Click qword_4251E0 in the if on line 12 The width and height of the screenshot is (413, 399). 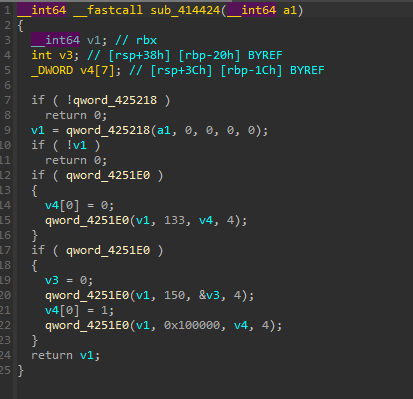tap(108, 175)
